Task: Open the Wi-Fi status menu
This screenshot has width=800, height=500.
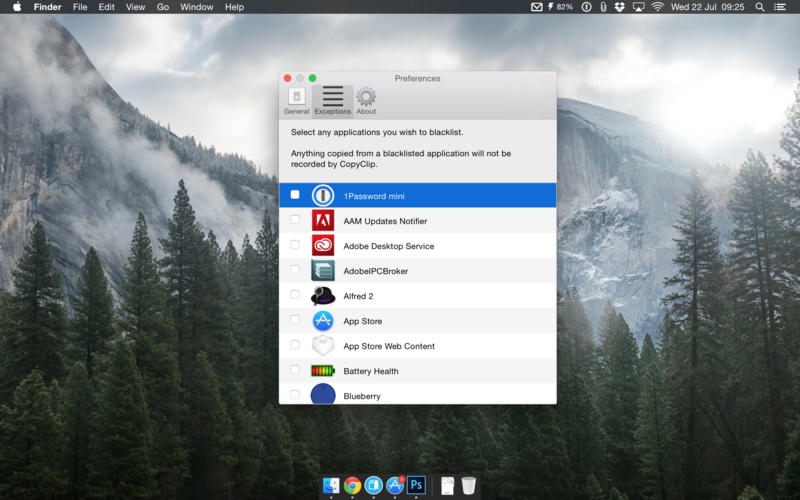Action: (657, 7)
